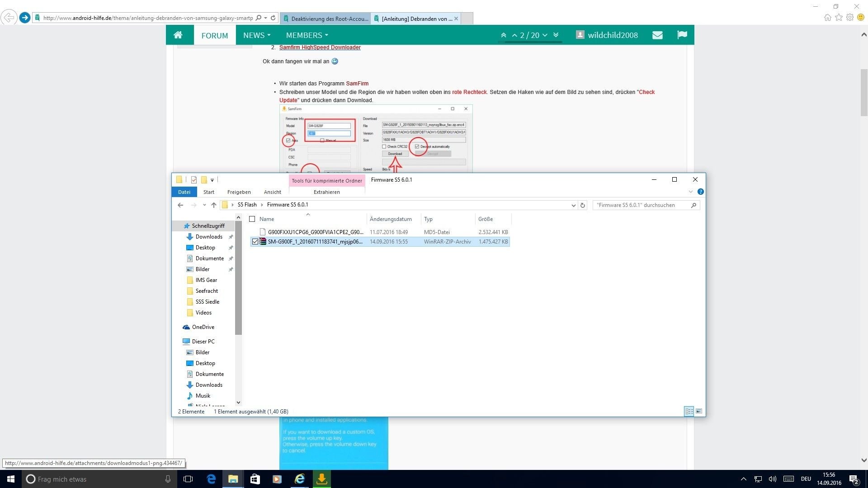Image resolution: width=868 pixels, height=488 pixels.
Task: Expand breadcrumb chevron before S5 Flash
Action: [232, 205]
